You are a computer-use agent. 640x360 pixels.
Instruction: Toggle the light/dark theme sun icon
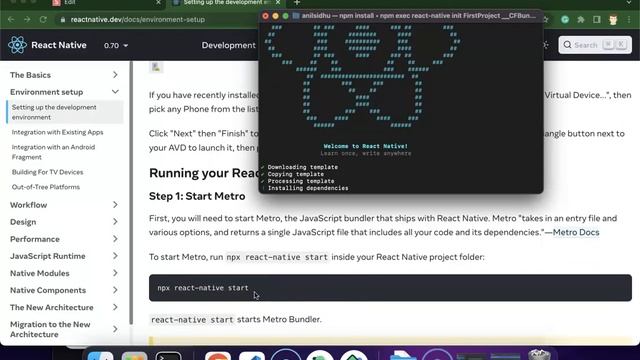click(x=545, y=45)
